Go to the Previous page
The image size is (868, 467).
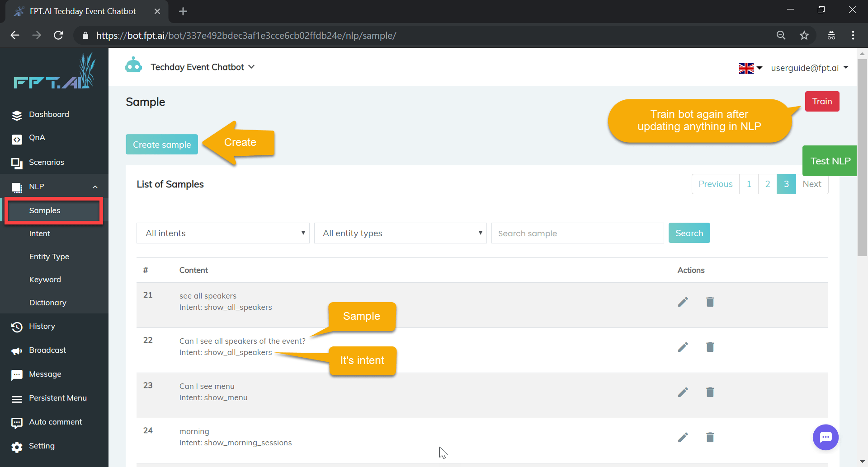click(x=715, y=184)
